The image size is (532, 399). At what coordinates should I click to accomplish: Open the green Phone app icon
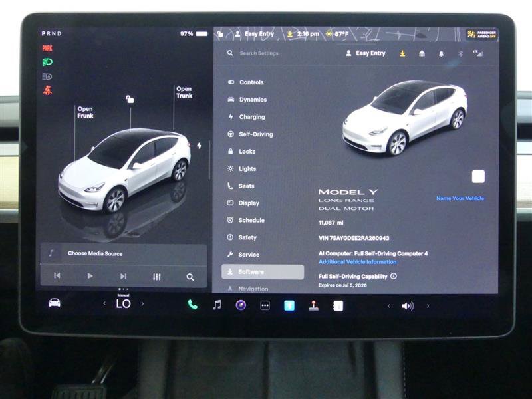pyautogui.click(x=192, y=305)
